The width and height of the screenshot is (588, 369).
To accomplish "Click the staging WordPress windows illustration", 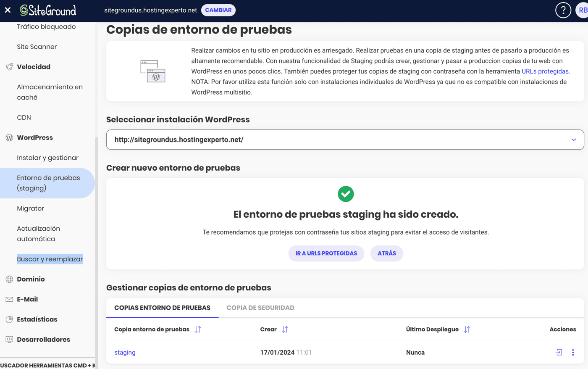I will tap(153, 71).
